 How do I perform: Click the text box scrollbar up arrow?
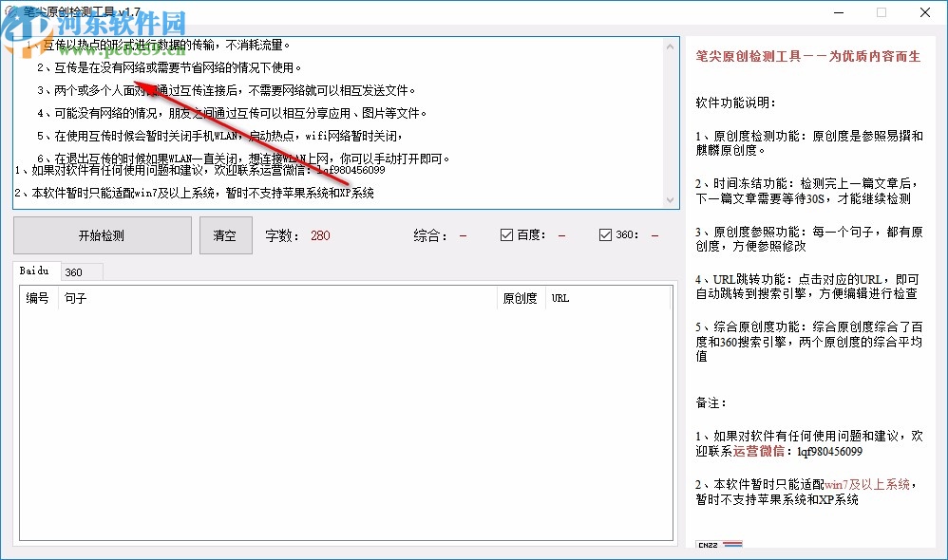[670, 47]
